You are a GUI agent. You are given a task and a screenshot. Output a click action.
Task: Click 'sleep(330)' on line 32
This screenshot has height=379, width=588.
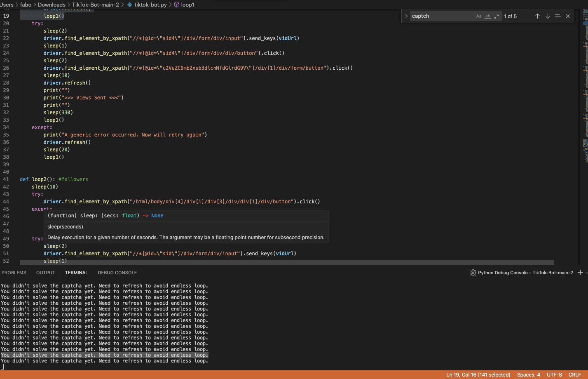[58, 113]
